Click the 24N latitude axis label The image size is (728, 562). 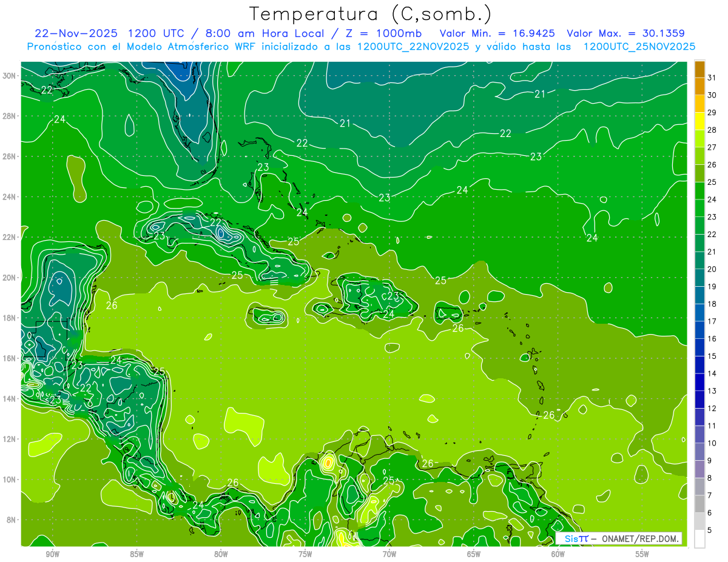pos(10,197)
